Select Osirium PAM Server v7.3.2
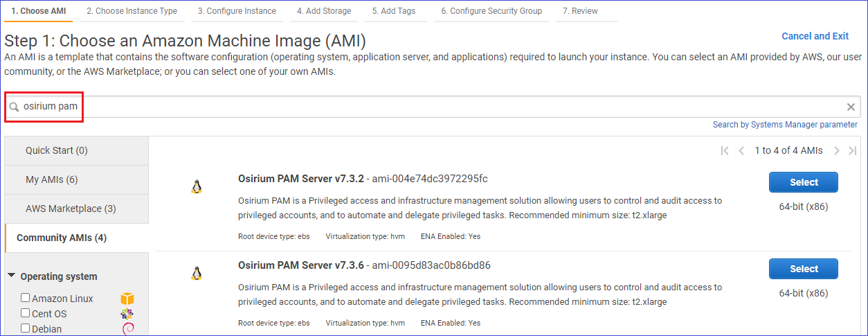The image size is (868, 336). [x=804, y=182]
